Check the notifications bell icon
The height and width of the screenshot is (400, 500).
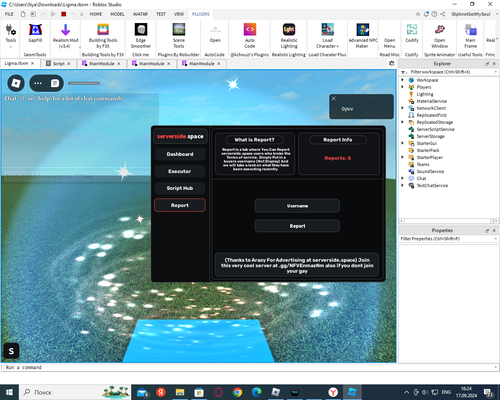[x=426, y=14]
